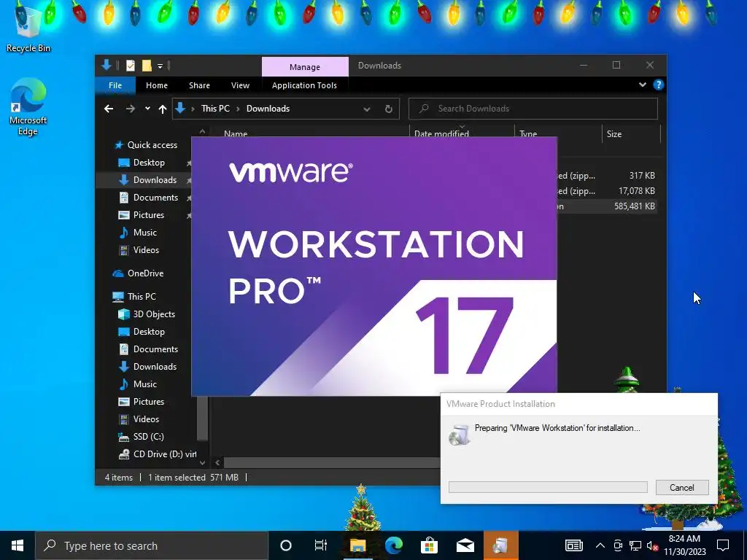Select the 317 KB zipped file row
The image size is (747, 560).
point(607,176)
